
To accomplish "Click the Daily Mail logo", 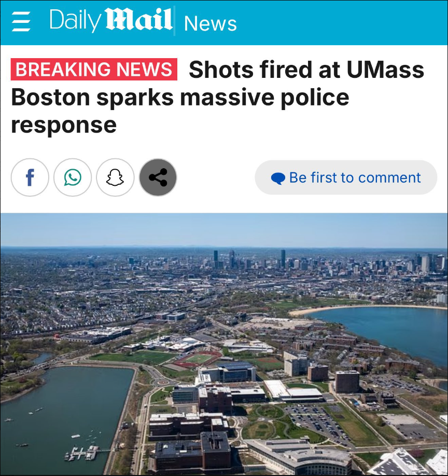I will [x=111, y=20].
